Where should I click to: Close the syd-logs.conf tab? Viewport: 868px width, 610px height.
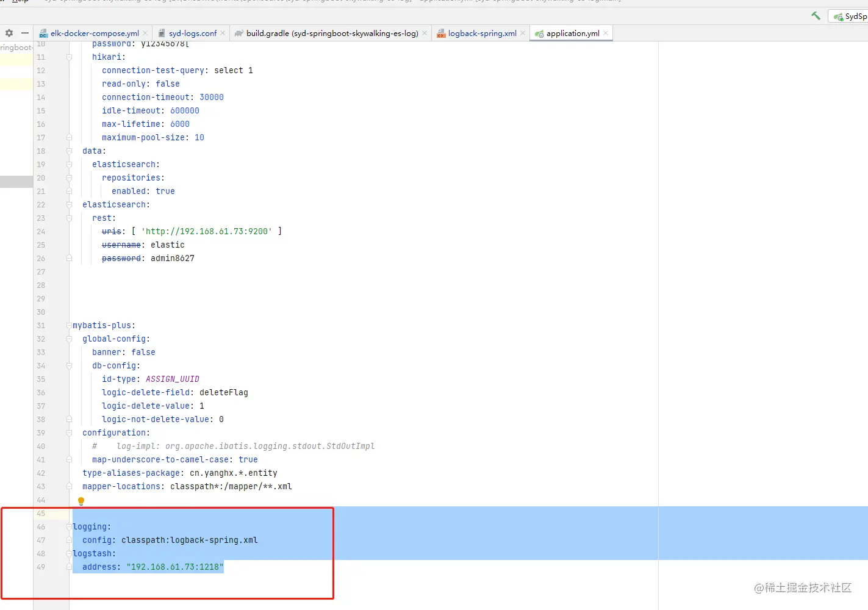tap(223, 34)
